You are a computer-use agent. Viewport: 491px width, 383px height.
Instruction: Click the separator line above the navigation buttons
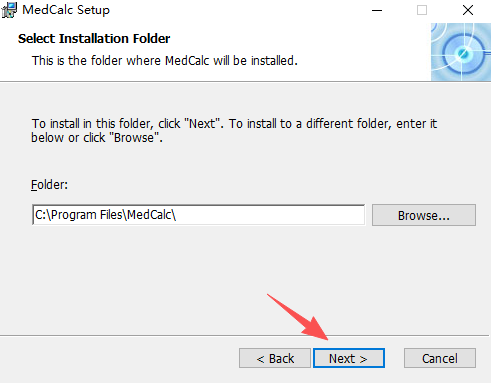coord(244,335)
